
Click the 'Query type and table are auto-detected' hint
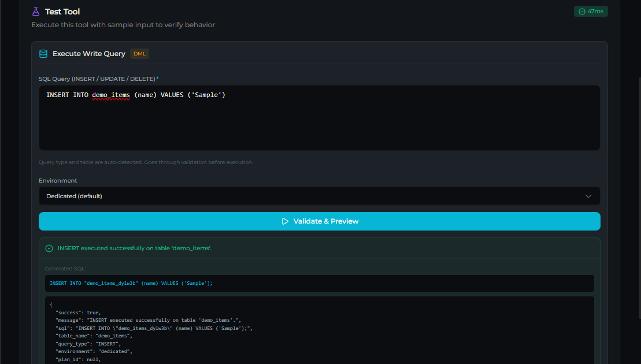[x=146, y=162]
